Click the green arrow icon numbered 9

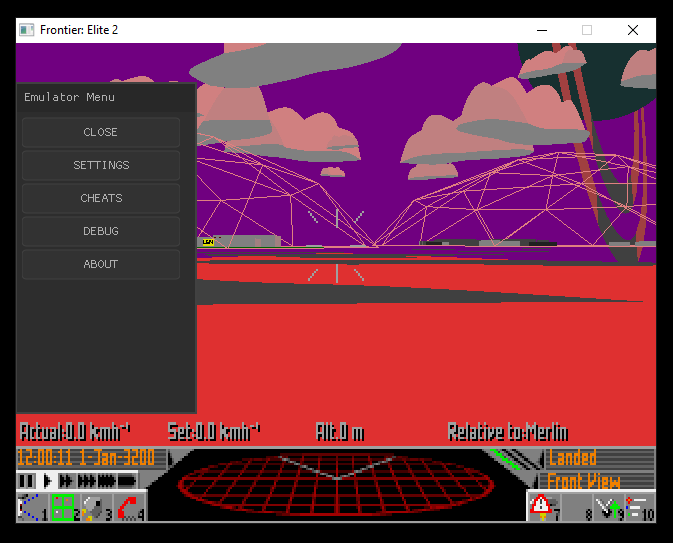pyautogui.click(x=609, y=507)
